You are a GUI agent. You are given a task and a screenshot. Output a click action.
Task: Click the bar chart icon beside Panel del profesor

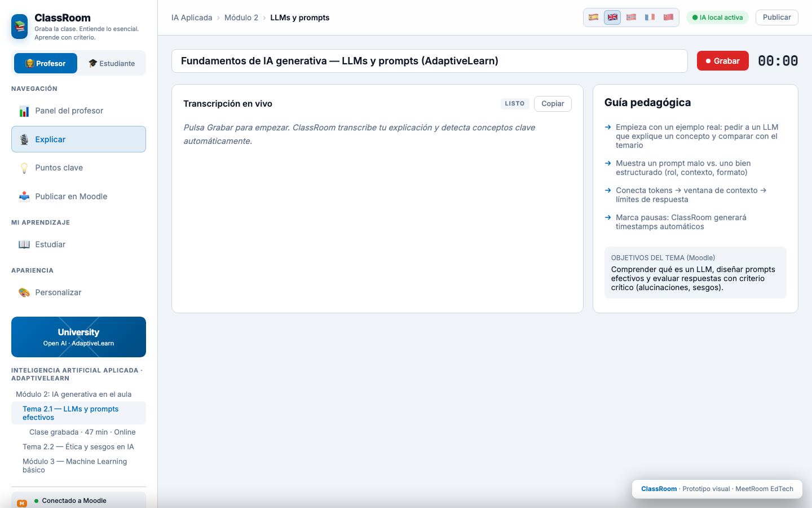pyautogui.click(x=24, y=111)
